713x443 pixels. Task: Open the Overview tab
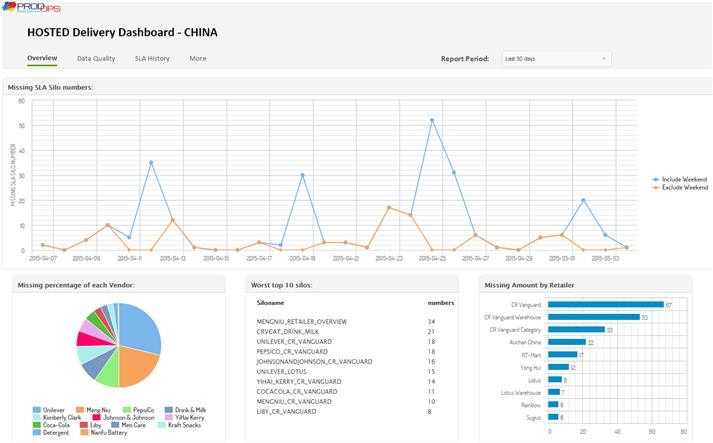(x=42, y=58)
